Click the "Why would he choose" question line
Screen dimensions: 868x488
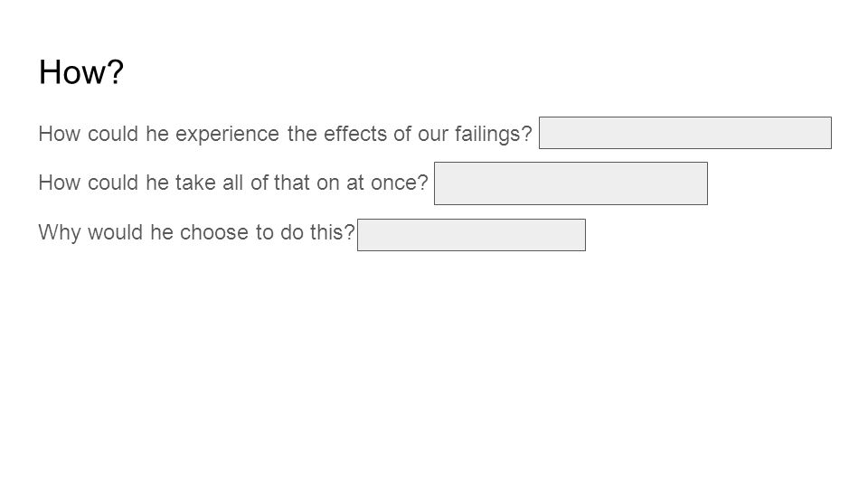coord(196,232)
